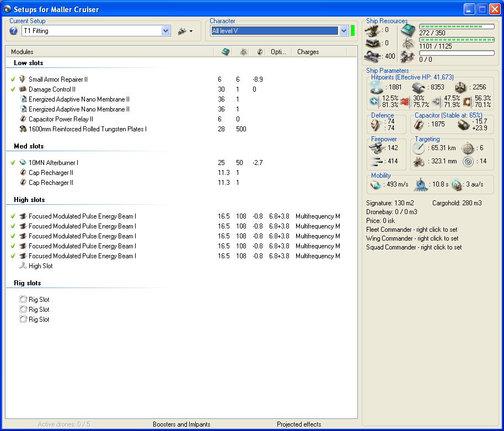This screenshot has width=504, height=431.
Task: Click the targeting range icon showing 65.31 km
Action: click(419, 148)
